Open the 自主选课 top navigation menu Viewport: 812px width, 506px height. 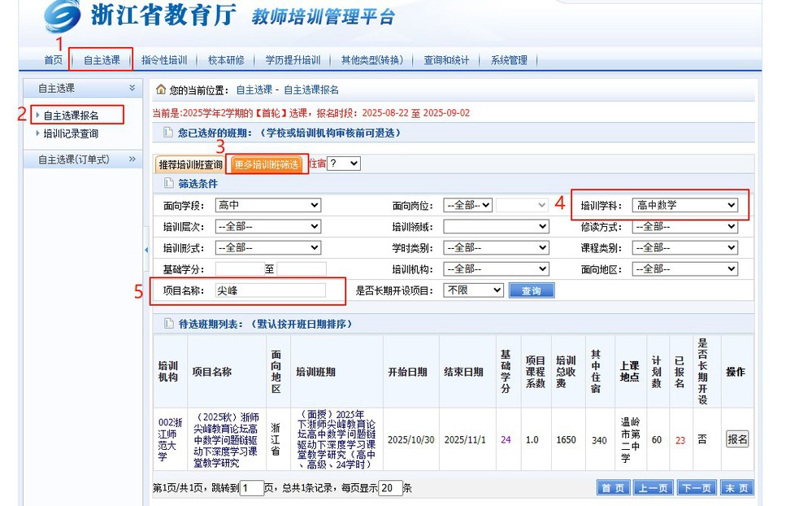pos(102,60)
